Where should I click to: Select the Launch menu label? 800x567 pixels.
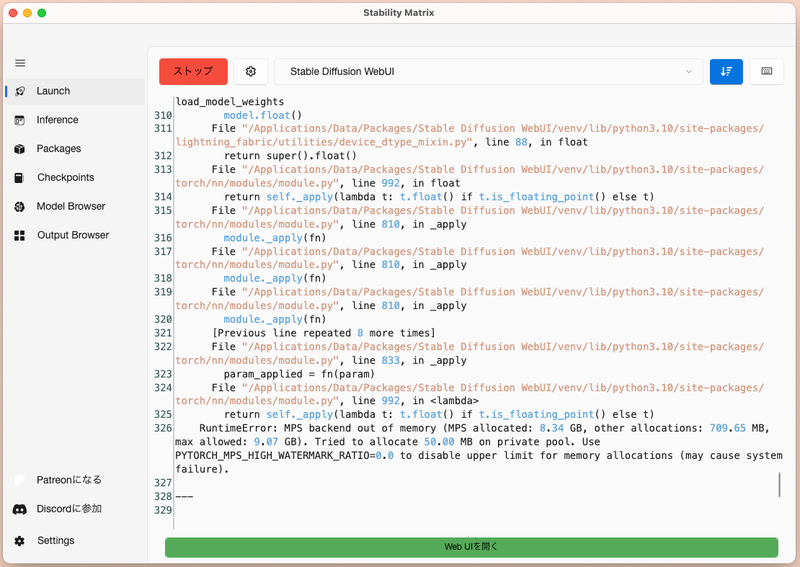pyautogui.click(x=53, y=91)
